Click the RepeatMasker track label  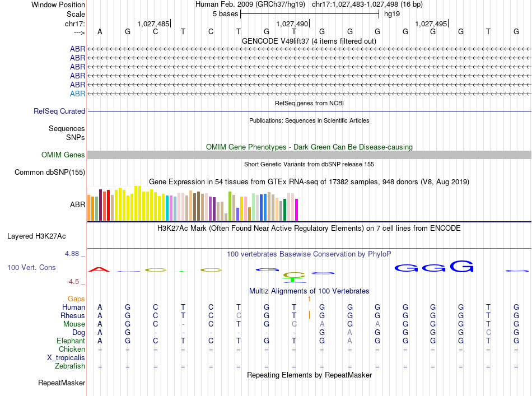62,383
